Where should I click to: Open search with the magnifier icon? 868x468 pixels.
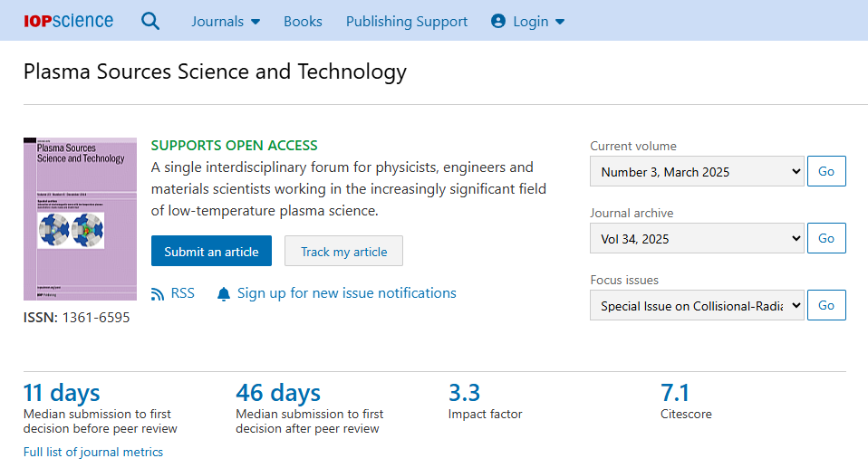(x=150, y=21)
